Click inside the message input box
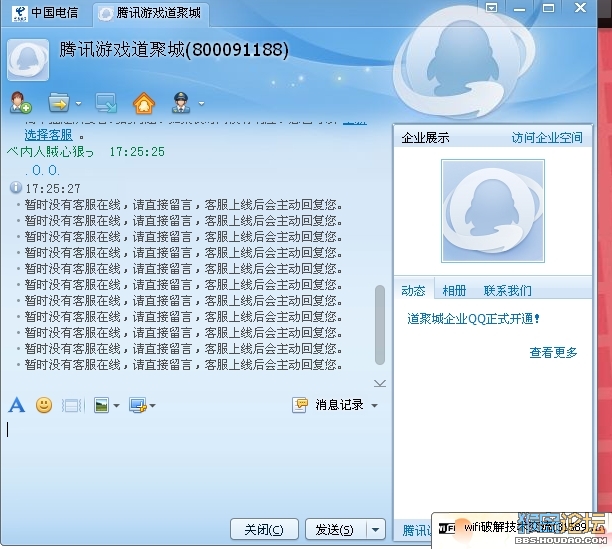612x549 pixels. (195, 464)
